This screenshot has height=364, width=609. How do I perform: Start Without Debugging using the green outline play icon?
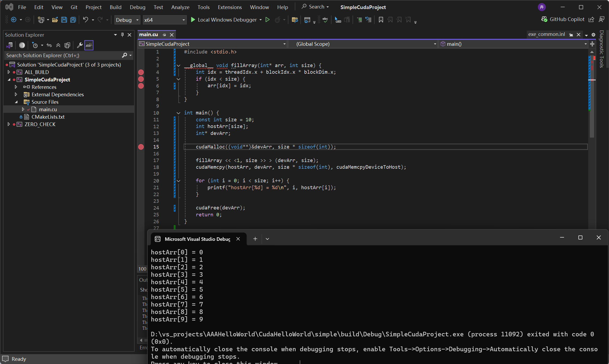tap(268, 20)
